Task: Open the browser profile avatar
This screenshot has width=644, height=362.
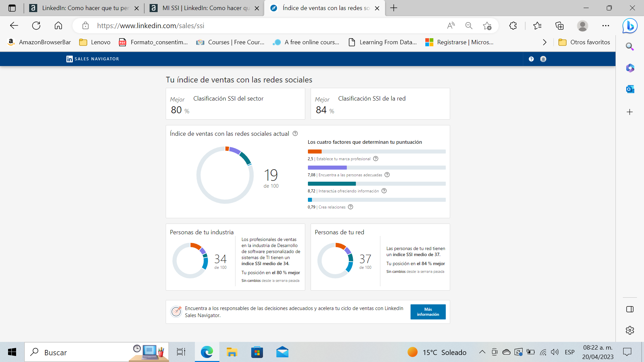Action: click(583, 25)
